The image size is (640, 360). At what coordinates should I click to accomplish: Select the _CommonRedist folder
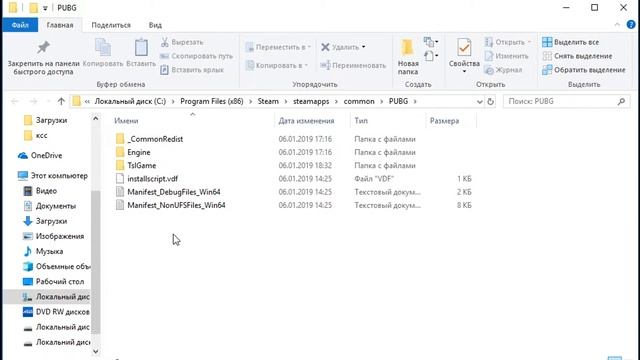155,139
